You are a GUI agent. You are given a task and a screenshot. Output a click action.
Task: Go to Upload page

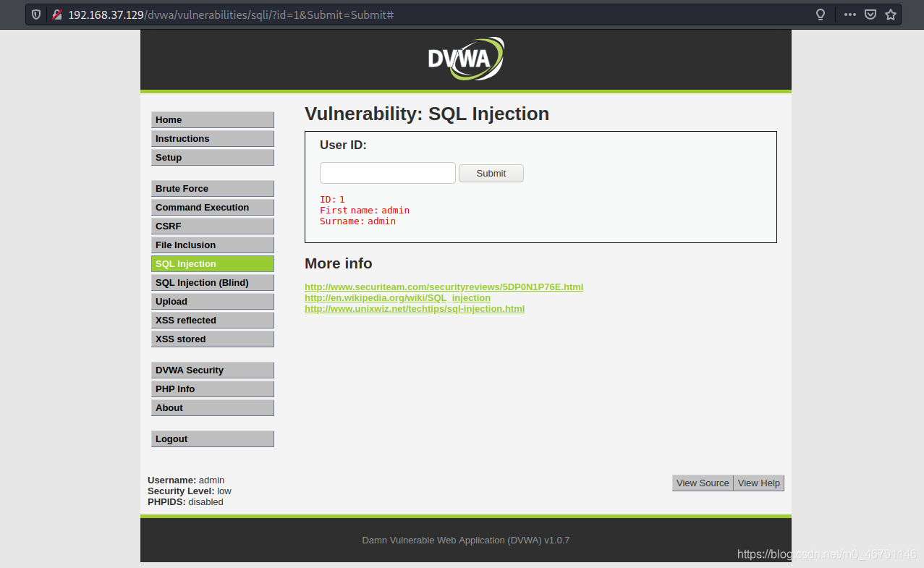point(213,302)
